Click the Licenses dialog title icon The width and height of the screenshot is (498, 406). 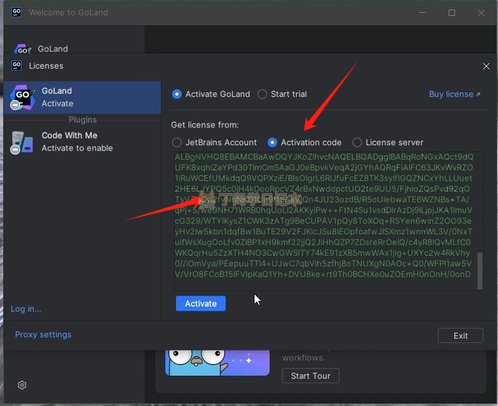[x=17, y=66]
